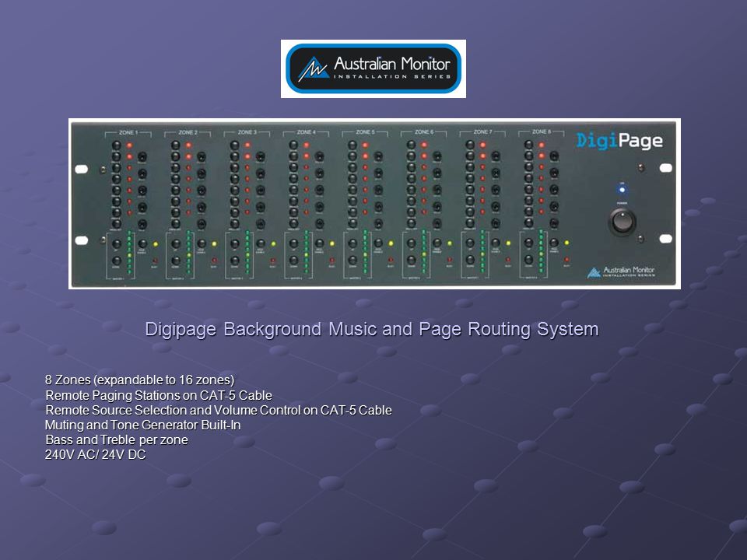Click 'Muting and Tone Generator Built-In' line
This screenshot has width=747, height=560.
click(142, 425)
